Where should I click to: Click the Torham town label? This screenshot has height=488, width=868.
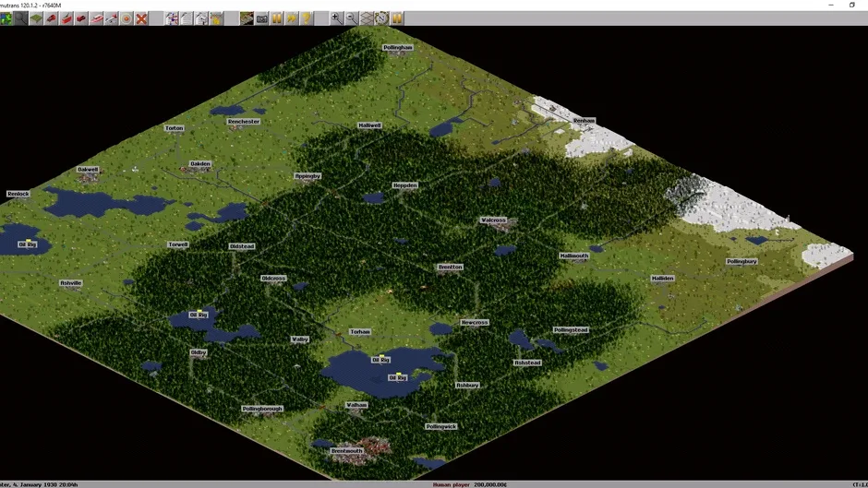(x=360, y=332)
